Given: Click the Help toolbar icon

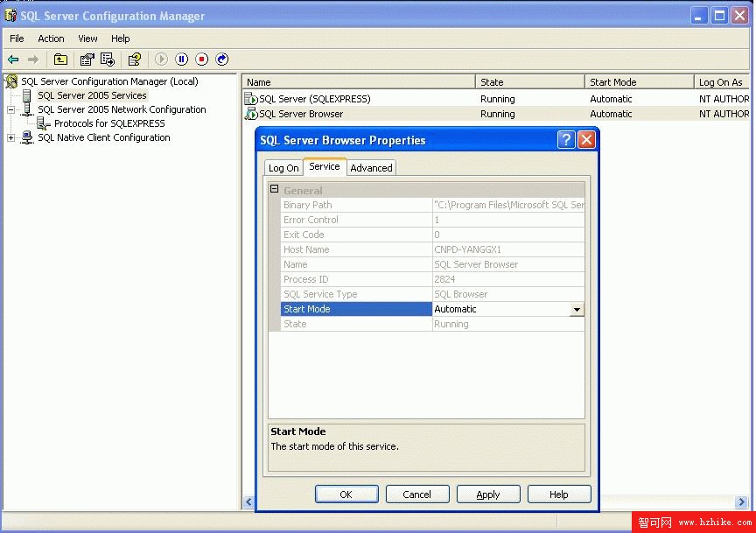Looking at the screenshot, I should (135, 60).
